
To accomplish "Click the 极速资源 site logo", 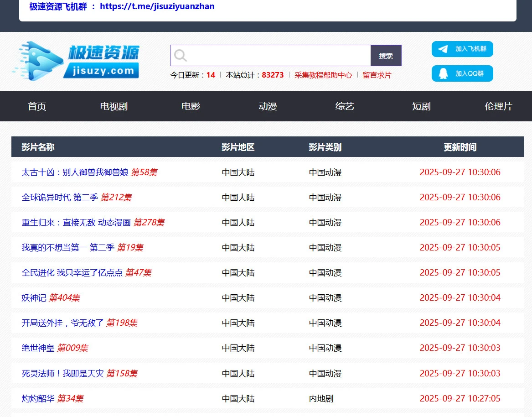I will click(76, 61).
